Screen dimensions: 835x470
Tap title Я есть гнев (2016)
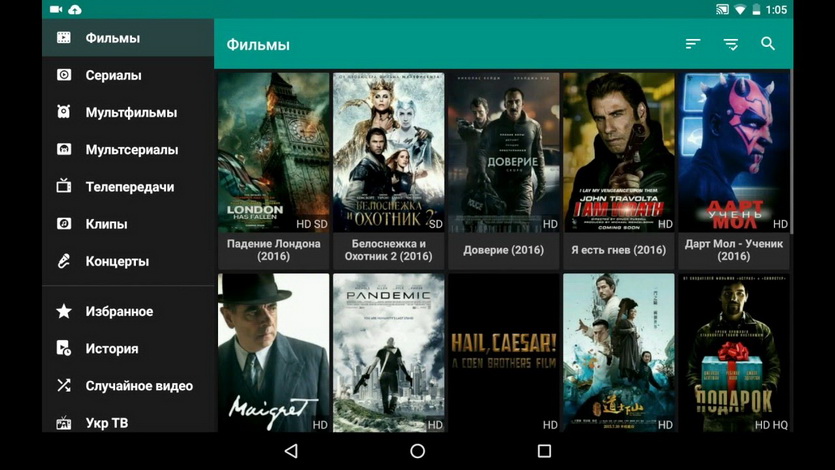[x=619, y=250]
